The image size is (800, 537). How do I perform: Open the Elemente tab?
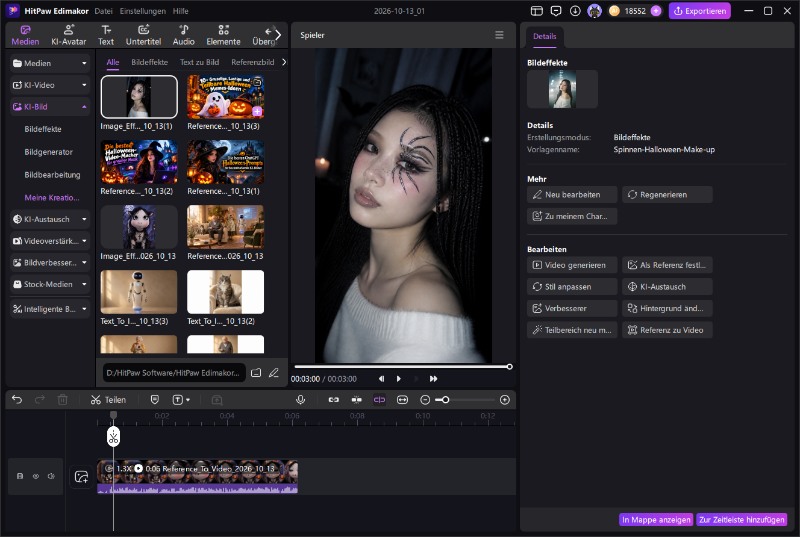click(223, 35)
